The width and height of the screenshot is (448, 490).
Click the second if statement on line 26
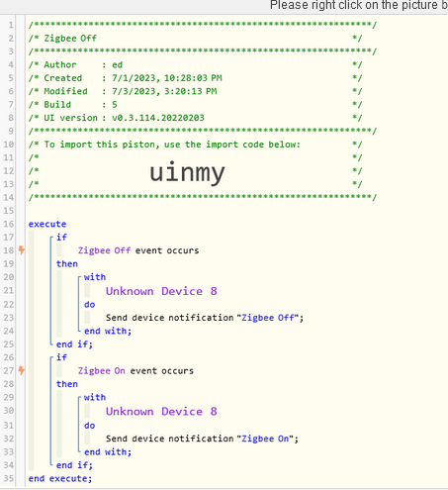tap(61, 357)
